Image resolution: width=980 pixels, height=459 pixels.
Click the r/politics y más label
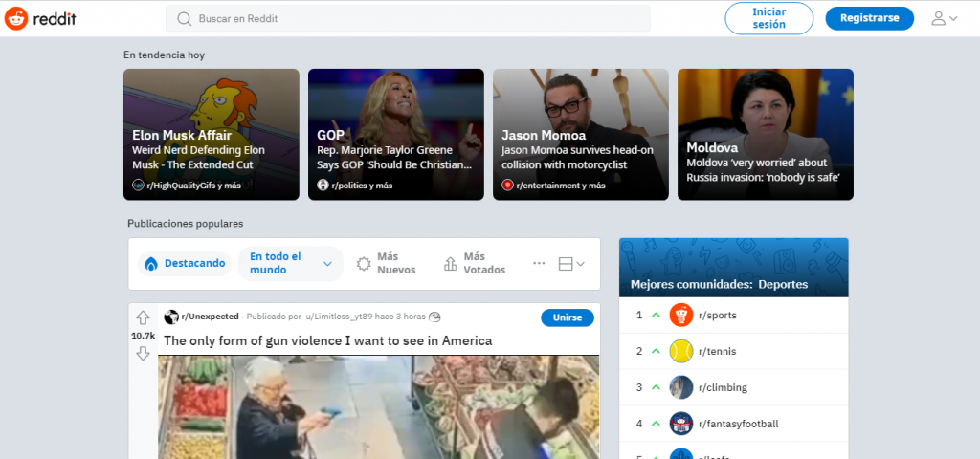click(x=362, y=185)
